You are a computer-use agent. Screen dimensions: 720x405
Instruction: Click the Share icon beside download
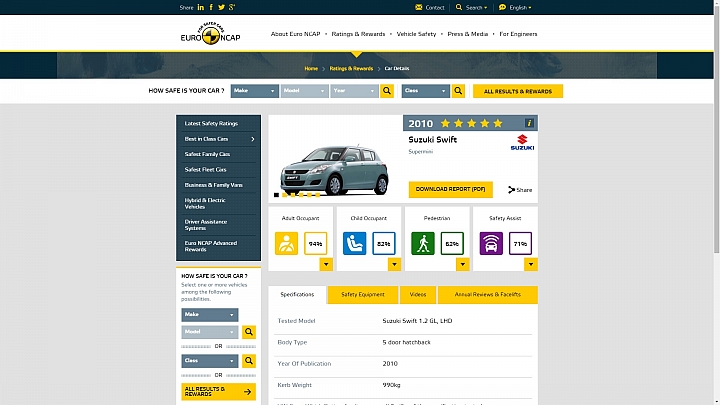pyautogui.click(x=520, y=190)
